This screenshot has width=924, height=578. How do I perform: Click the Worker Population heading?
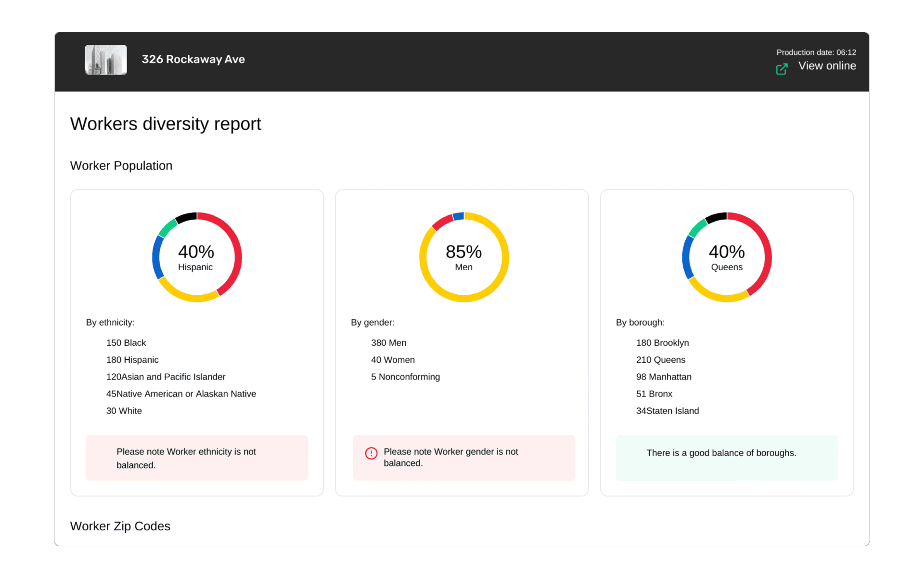click(x=121, y=166)
